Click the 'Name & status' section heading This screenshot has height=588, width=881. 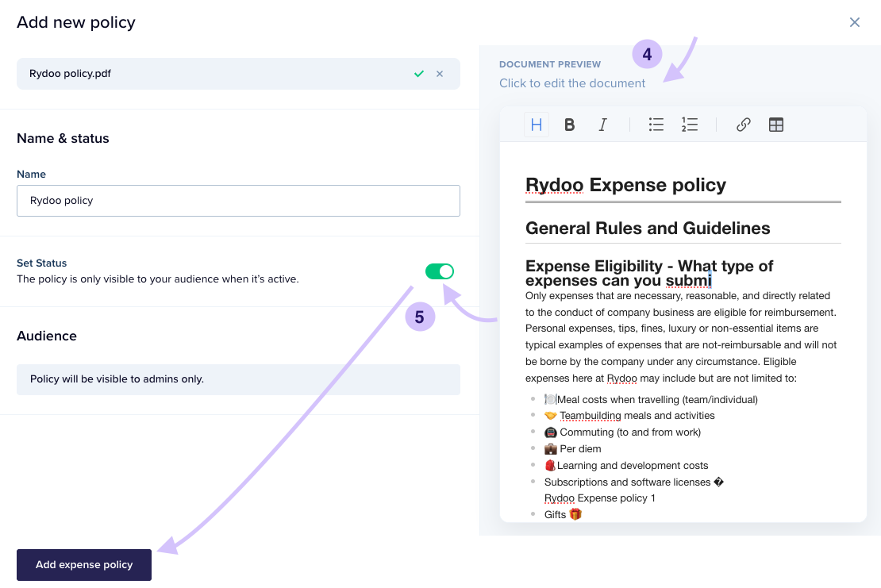point(63,138)
